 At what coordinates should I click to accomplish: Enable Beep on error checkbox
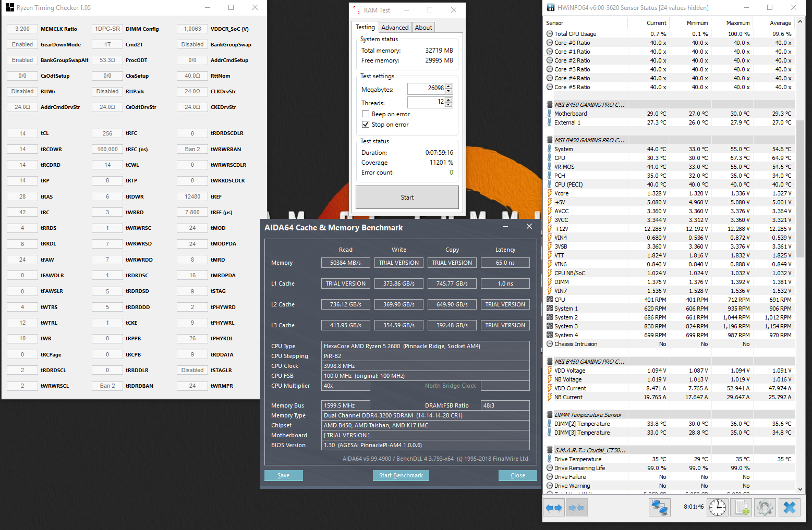[366, 114]
